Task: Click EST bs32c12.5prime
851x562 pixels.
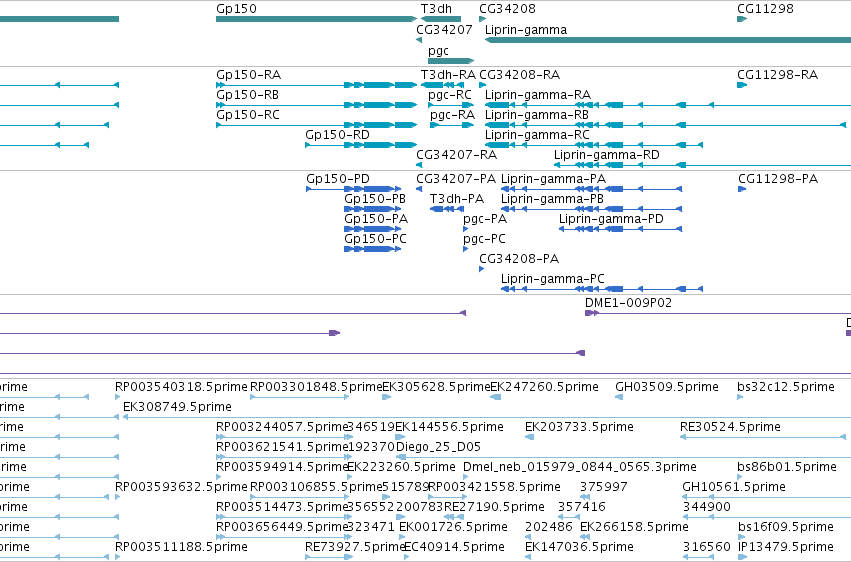Action: pyautogui.click(x=786, y=387)
